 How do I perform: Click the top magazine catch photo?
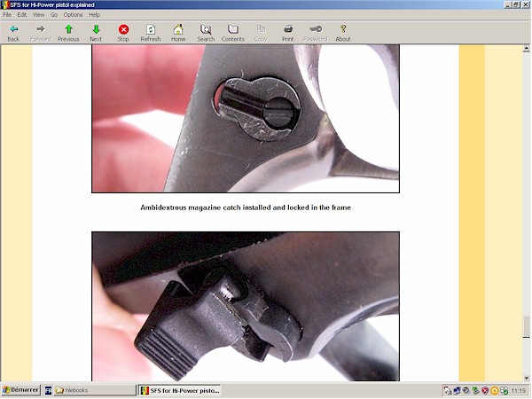click(x=246, y=119)
